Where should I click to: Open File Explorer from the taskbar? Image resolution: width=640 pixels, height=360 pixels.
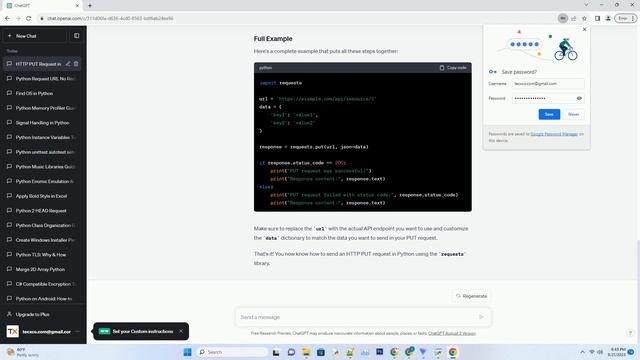(306, 352)
